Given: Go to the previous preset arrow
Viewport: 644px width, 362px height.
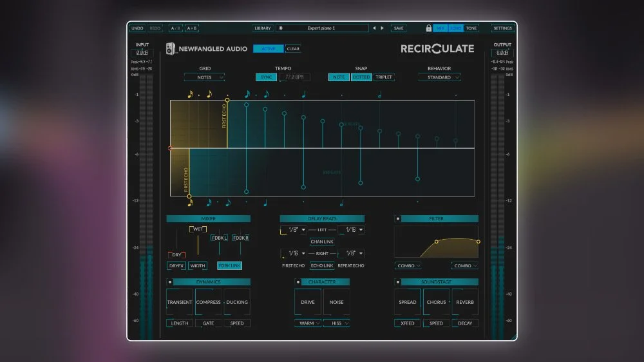Looking at the screenshot, I should point(374,28).
